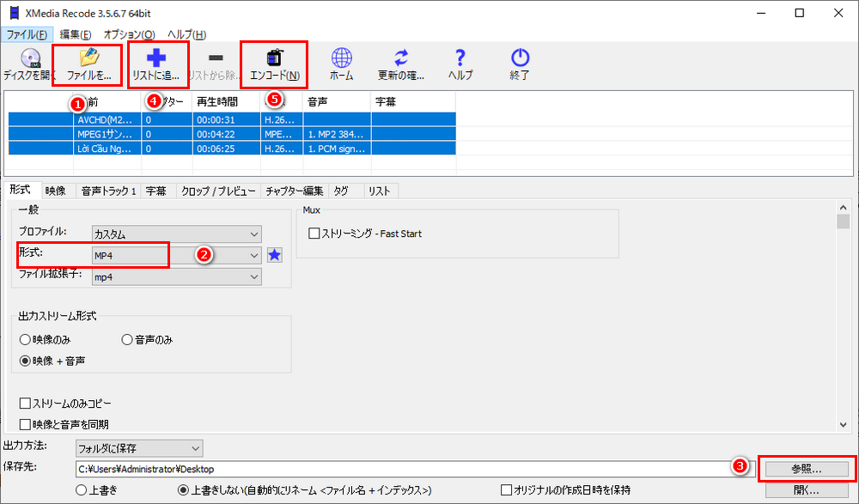Image resolution: width=859 pixels, height=504 pixels.
Task: Click the blue power Exit icon
Action: [520, 58]
